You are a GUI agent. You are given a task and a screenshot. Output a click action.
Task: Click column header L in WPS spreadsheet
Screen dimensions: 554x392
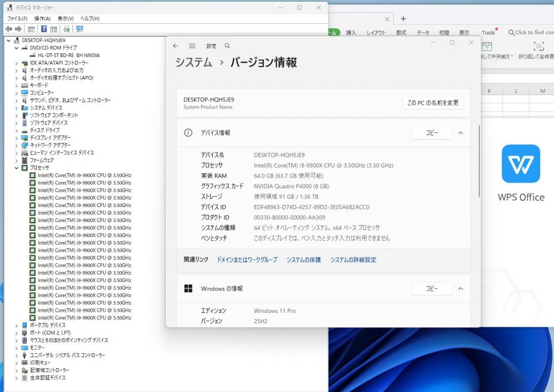click(516, 91)
